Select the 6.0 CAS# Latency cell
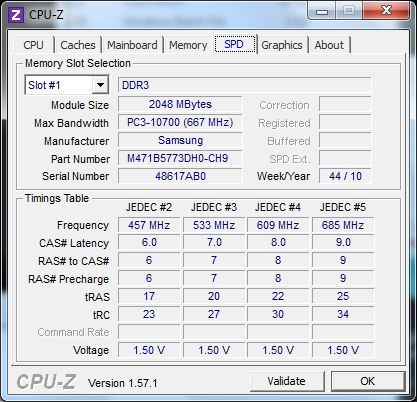 click(x=149, y=243)
